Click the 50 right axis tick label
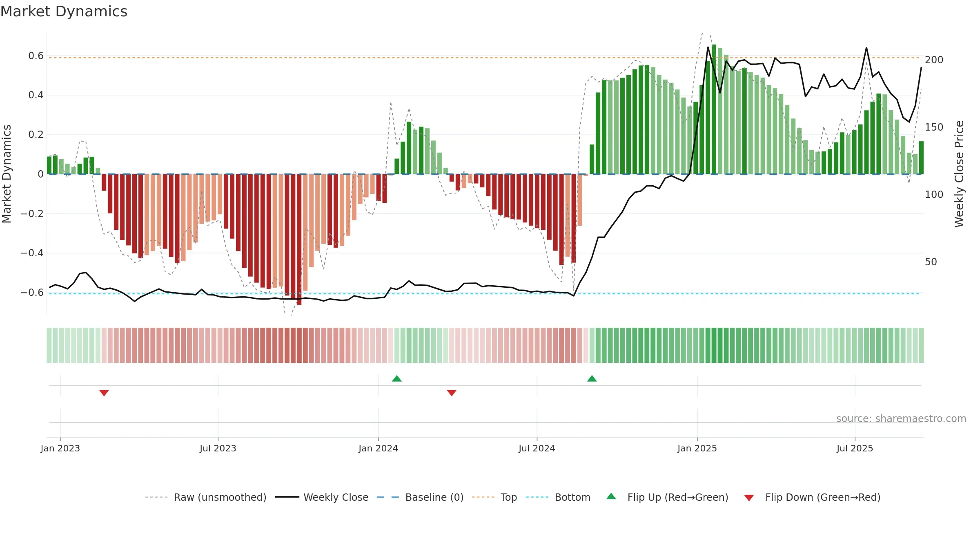Image resolution: width=980 pixels, height=551 pixels. (931, 262)
